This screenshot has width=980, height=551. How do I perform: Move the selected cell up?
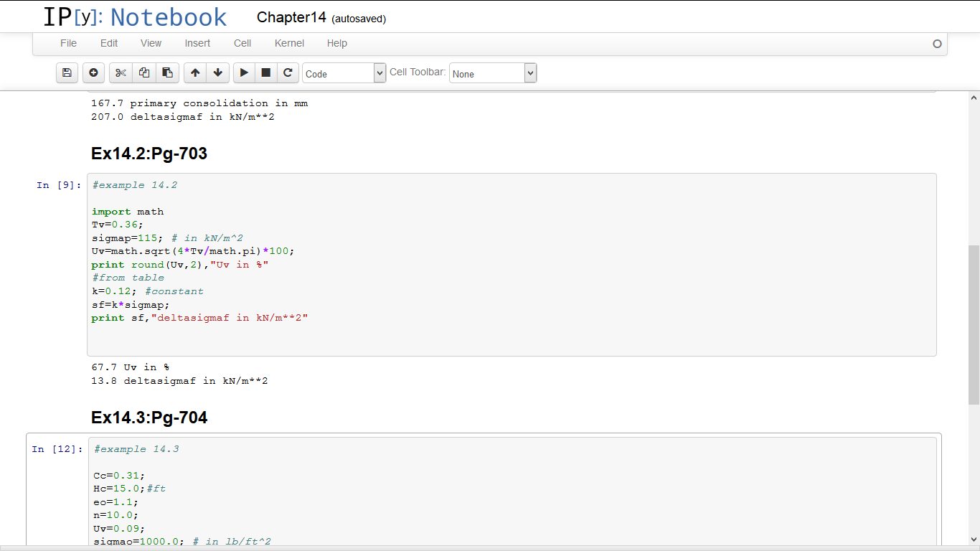click(195, 72)
